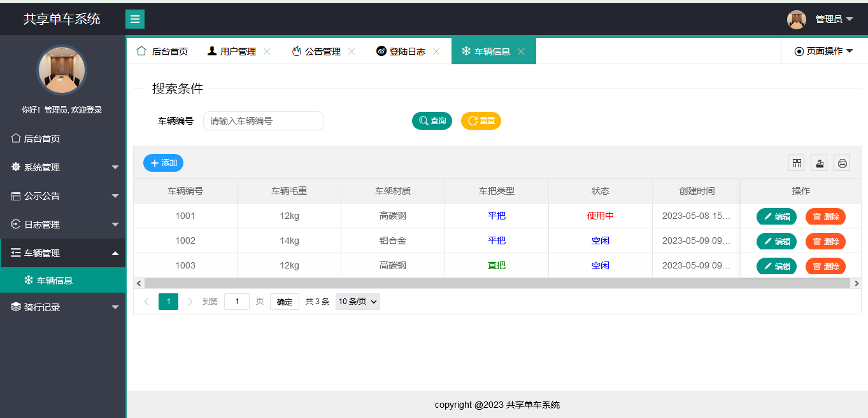Open 车辆信息 in the sidebar
Screen dimensions: 868x418
pyautogui.click(x=63, y=280)
